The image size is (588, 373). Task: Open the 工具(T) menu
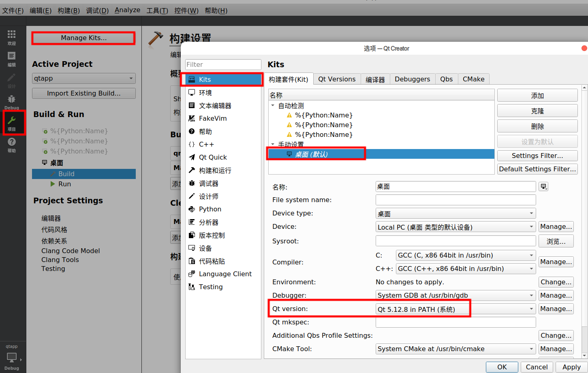[157, 11]
